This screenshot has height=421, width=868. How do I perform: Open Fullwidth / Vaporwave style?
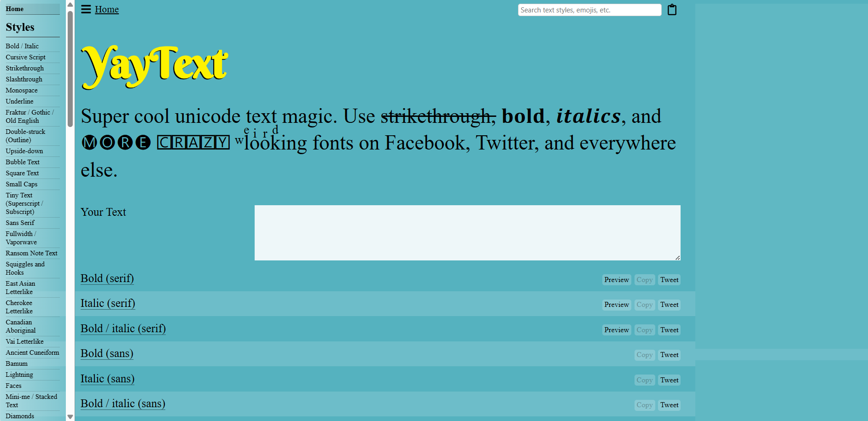tap(21, 238)
